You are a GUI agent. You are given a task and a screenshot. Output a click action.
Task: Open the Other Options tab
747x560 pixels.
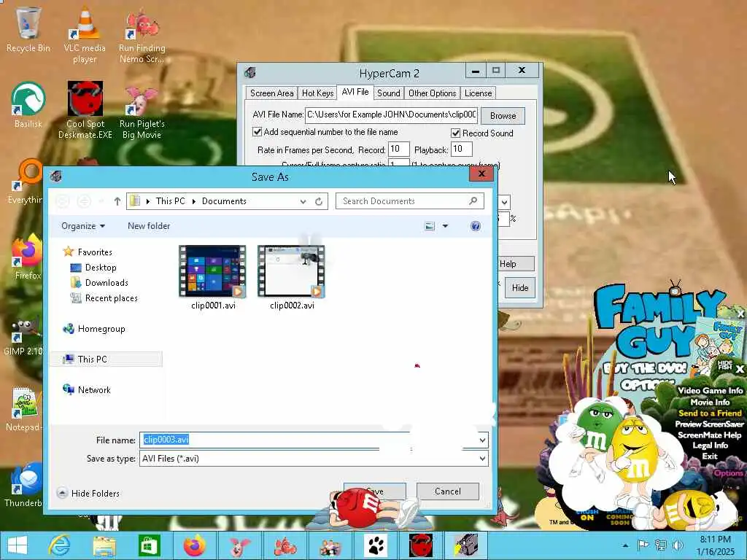432,93
